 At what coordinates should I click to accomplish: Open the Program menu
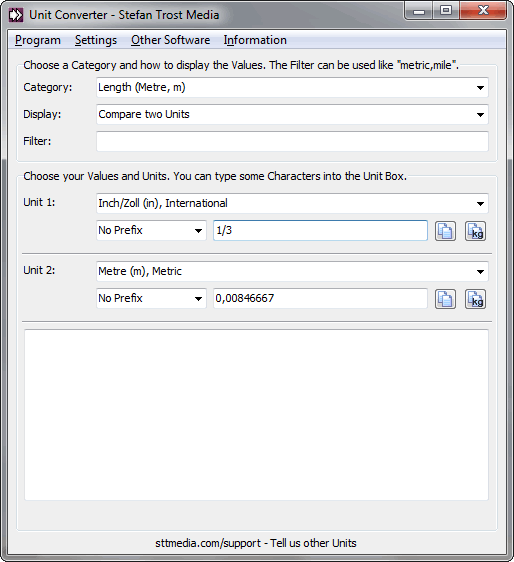(x=38, y=40)
